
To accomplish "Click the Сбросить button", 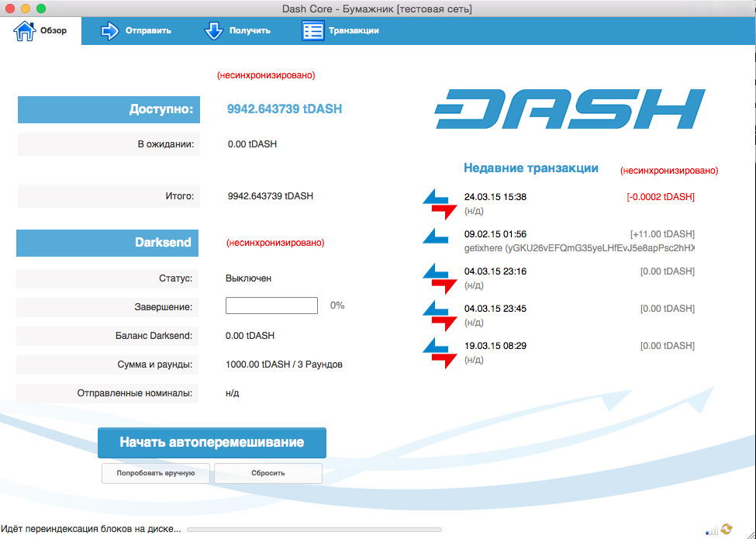I will (268, 473).
